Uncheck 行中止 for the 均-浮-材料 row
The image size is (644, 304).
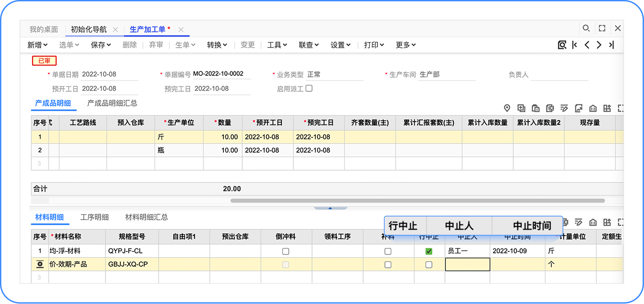[429, 251]
